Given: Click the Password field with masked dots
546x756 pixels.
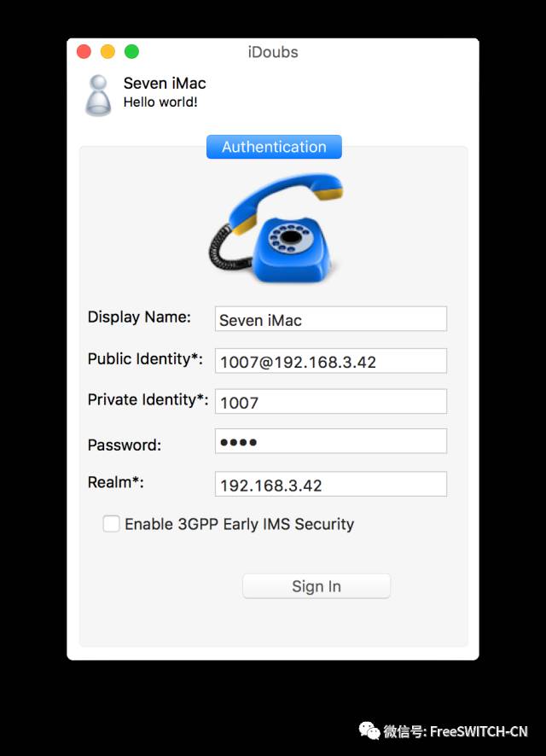Looking at the screenshot, I should 330,442.
